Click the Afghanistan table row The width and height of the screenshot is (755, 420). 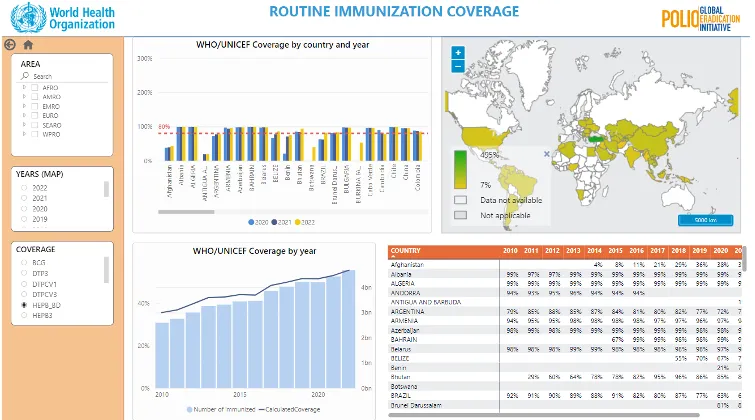[565, 265]
